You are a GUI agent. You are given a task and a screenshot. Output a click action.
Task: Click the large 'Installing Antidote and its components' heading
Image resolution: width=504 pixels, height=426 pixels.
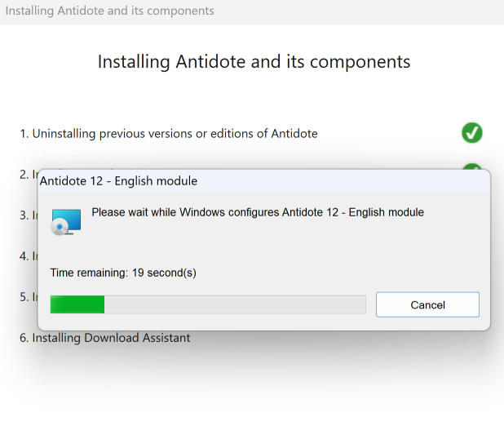[254, 62]
